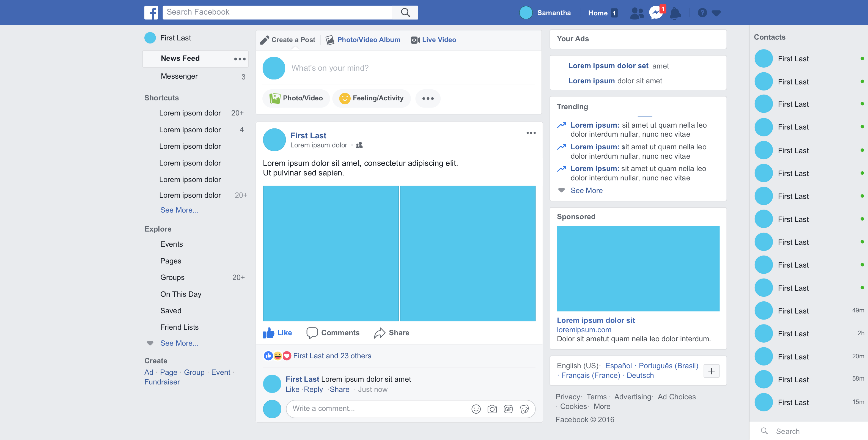Open the friend requests icon

click(636, 13)
